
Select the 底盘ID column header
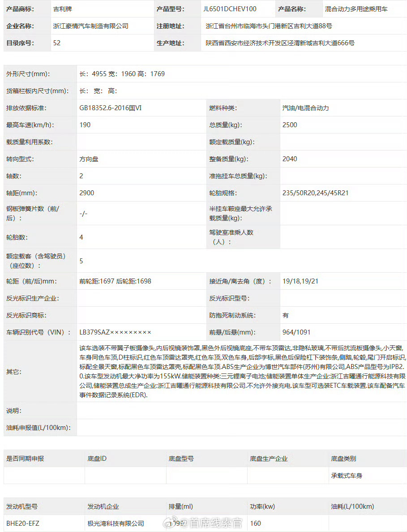(97, 459)
